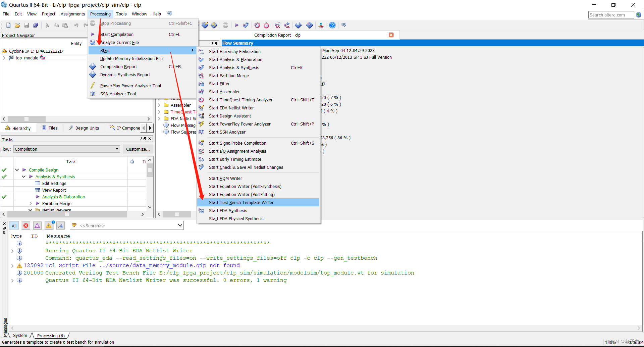644x347 pixels.
Task: Click the Copy toolbar icon
Action: click(56, 25)
